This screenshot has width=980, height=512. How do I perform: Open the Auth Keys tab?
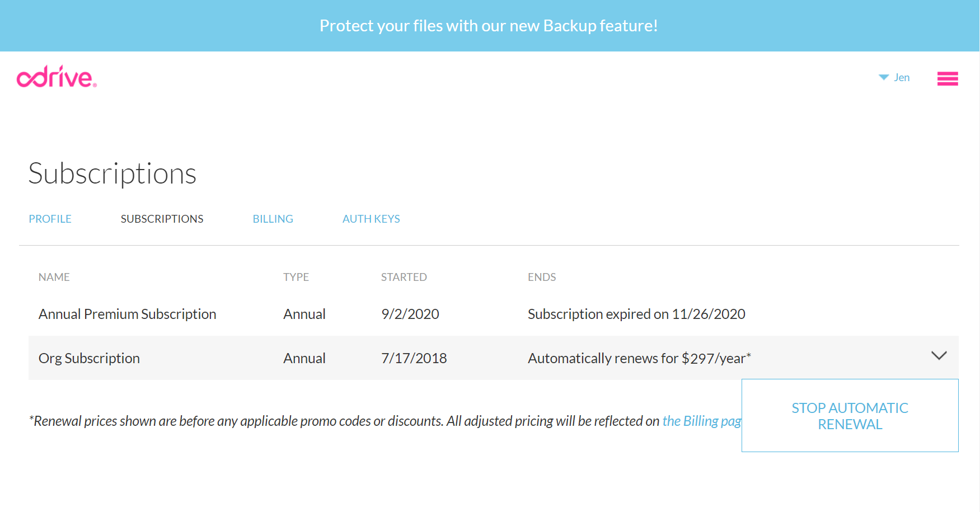pos(371,219)
